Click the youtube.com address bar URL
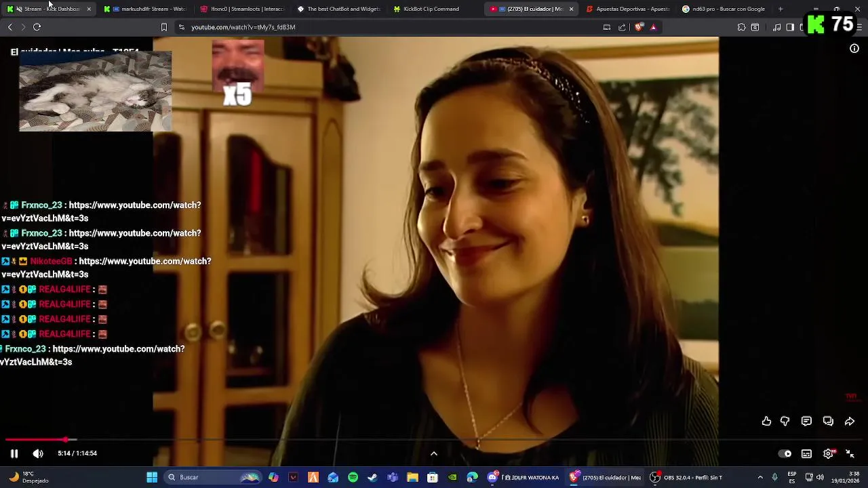The height and width of the screenshot is (488, 868). point(243,27)
